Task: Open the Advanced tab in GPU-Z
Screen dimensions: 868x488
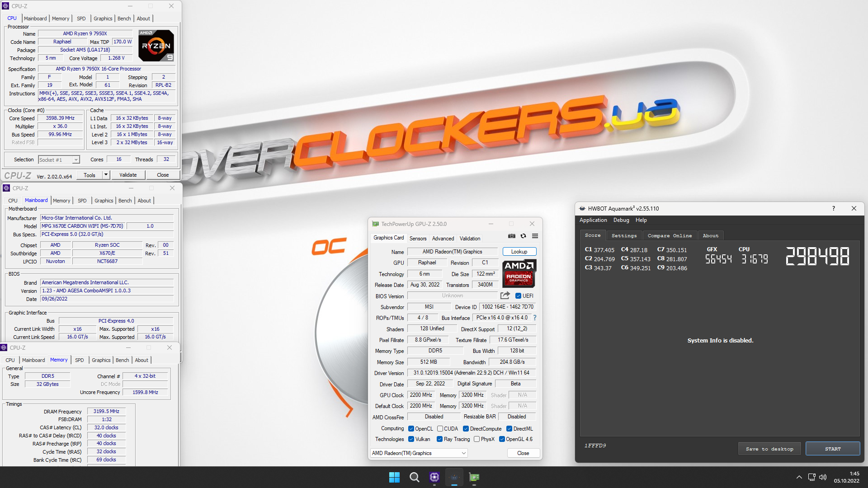Action: (x=443, y=239)
